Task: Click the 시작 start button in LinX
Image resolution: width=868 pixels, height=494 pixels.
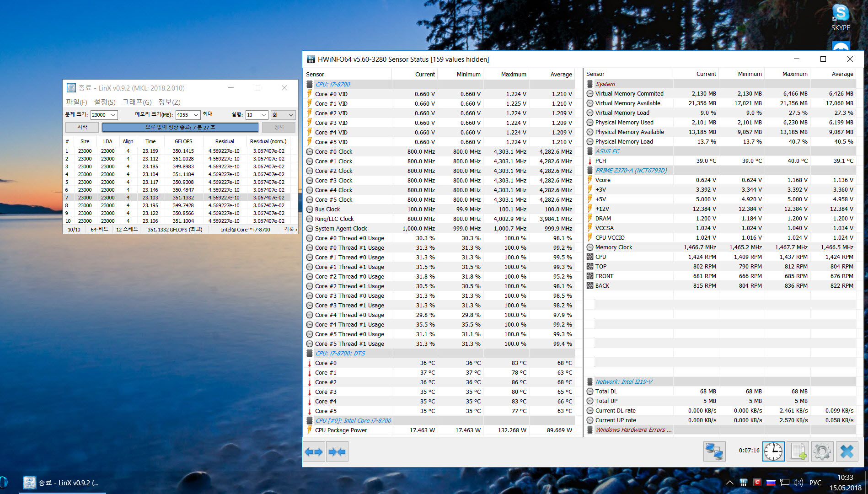Action: point(82,127)
